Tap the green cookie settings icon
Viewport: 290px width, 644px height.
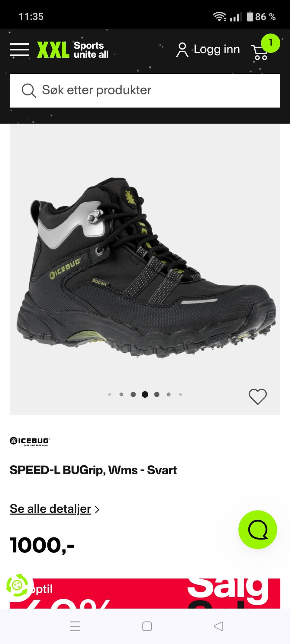[x=17, y=585]
